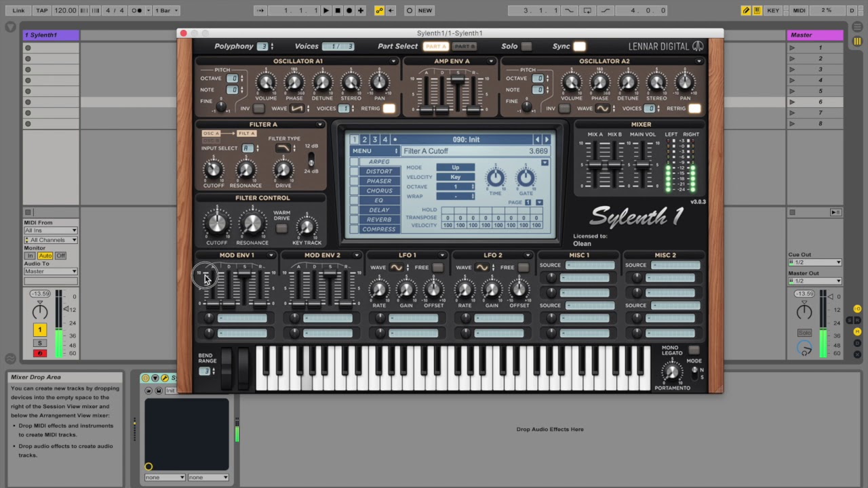This screenshot has width=868, height=488.
Task: Toggle the yellow automation arm button
Action: point(379,10)
